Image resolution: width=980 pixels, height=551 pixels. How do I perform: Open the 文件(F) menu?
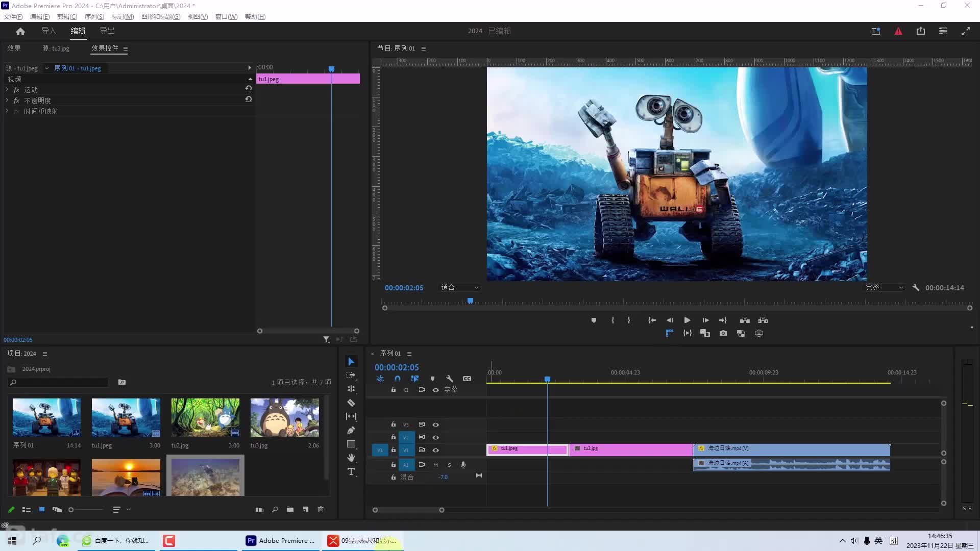[x=13, y=17]
